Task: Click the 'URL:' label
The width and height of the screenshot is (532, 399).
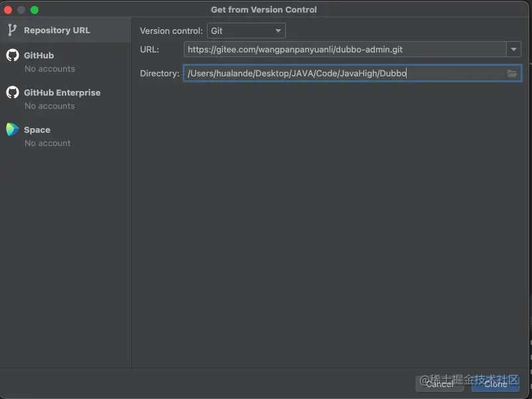Action: tap(150, 50)
